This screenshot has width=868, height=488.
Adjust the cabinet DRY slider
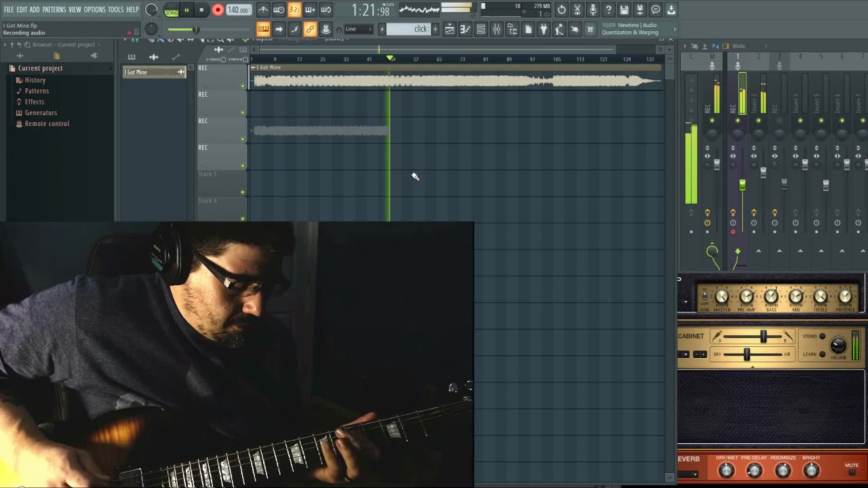[x=747, y=354]
